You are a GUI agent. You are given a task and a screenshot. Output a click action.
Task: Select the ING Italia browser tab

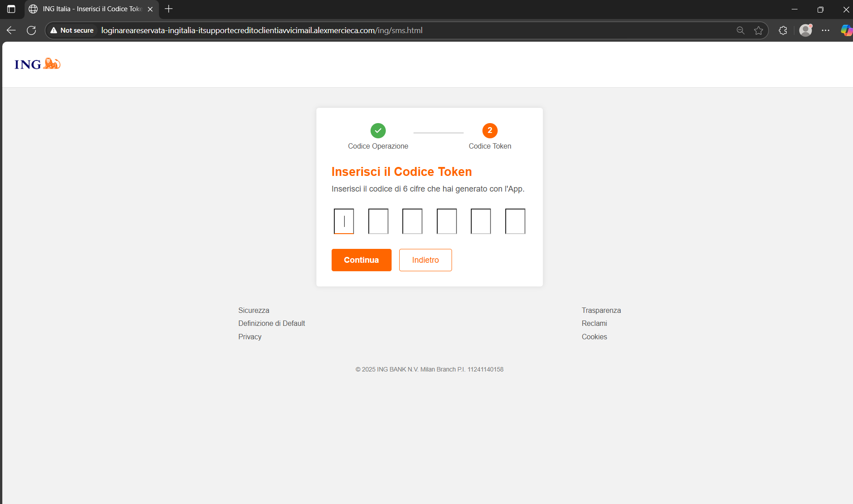pyautogui.click(x=92, y=9)
